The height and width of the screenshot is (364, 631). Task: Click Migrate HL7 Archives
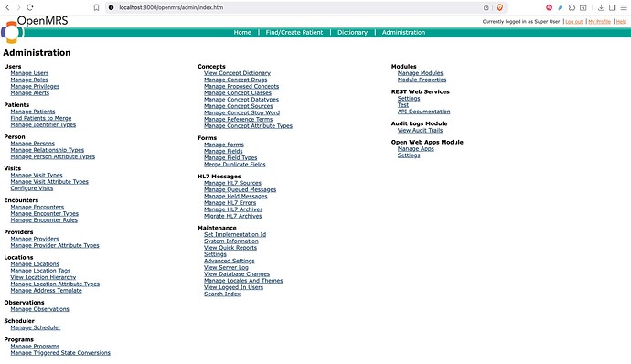(x=232, y=216)
